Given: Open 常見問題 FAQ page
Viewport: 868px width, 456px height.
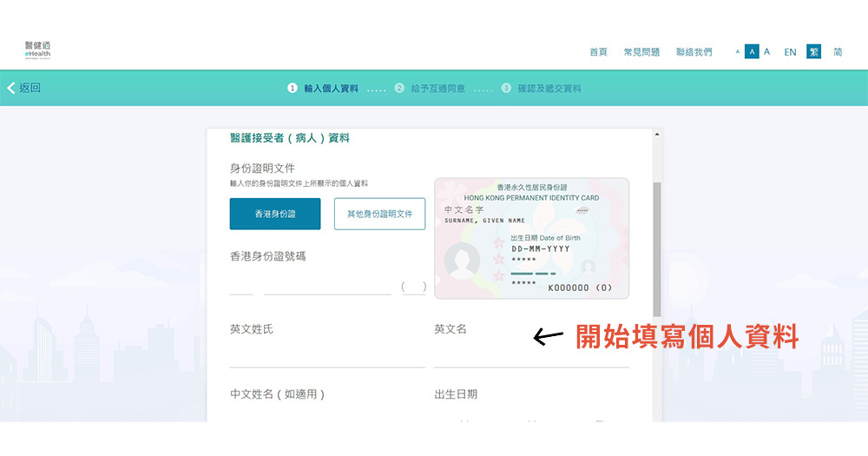Looking at the screenshot, I should 641,52.
